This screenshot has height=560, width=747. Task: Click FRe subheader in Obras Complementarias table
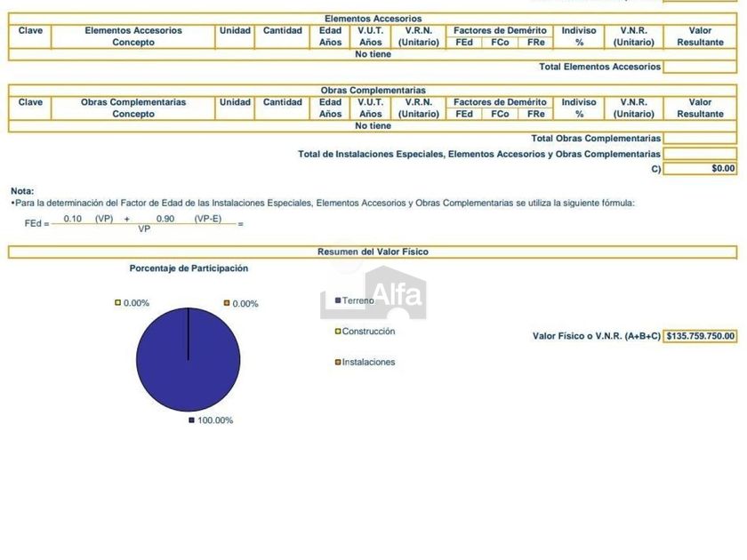535,115
